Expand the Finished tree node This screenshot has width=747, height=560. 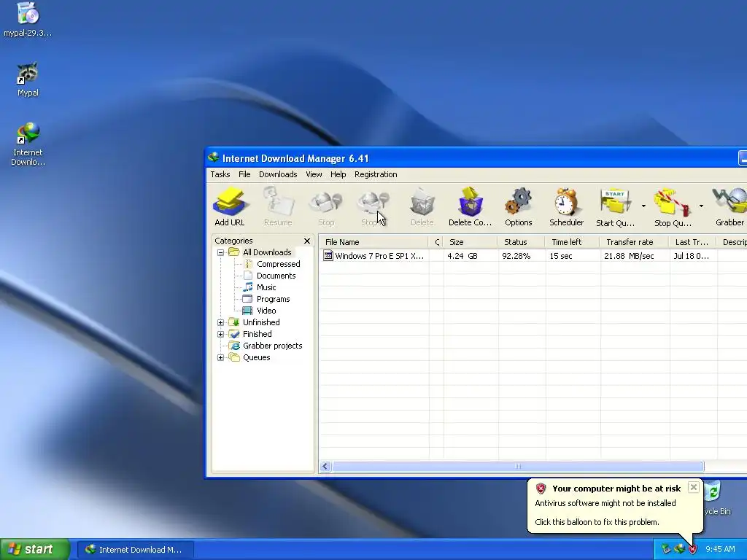tap(220, 334)
